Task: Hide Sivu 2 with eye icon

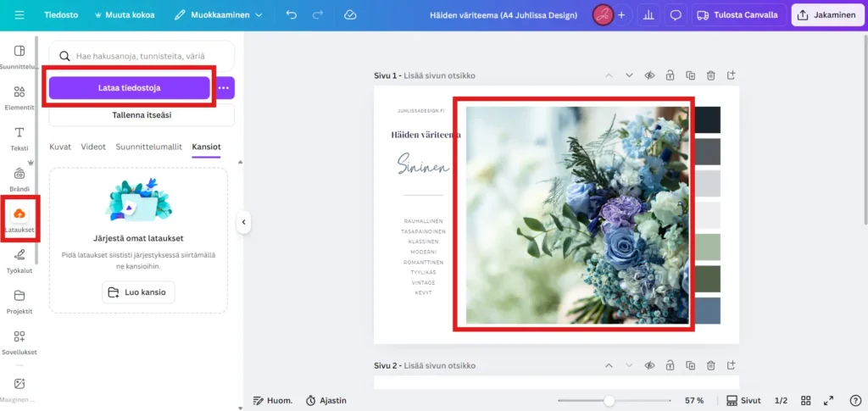Action: click(649, 365)
